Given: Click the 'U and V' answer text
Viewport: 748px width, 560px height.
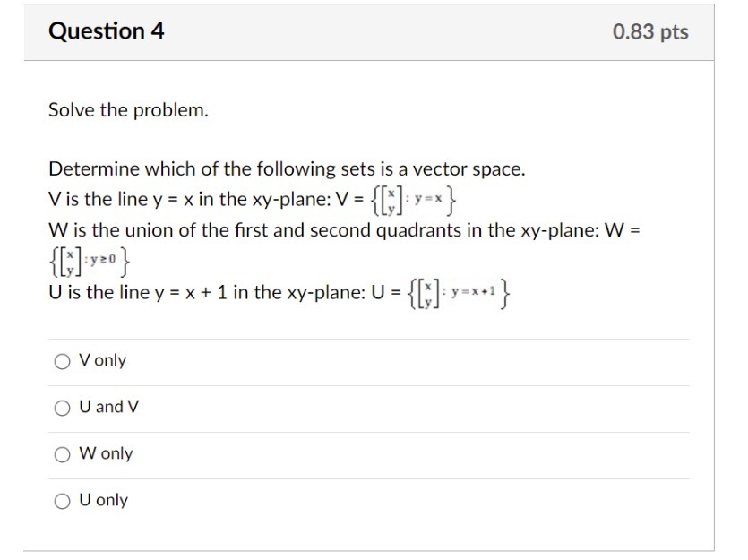Looking at the screenshot, I should click(x=106, y=407).
